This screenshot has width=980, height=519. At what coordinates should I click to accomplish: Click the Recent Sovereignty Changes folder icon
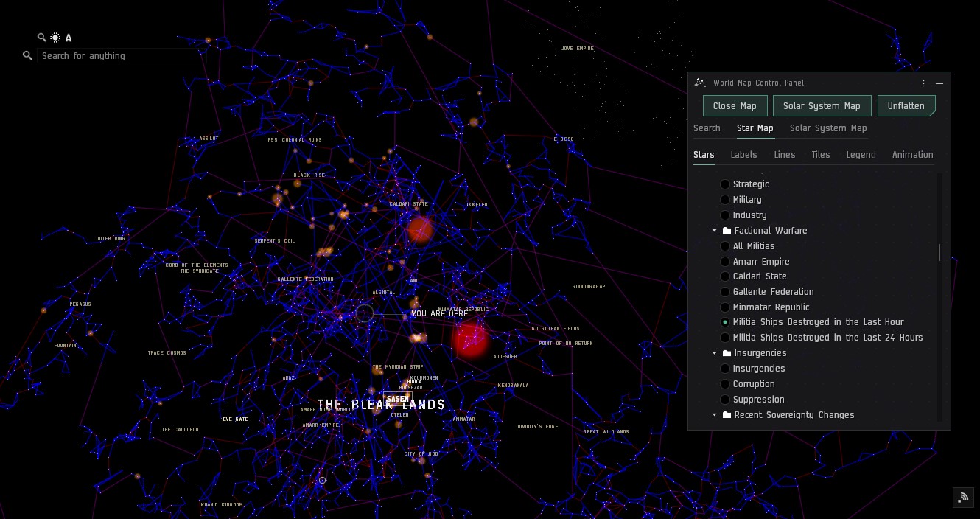(727, 415)
